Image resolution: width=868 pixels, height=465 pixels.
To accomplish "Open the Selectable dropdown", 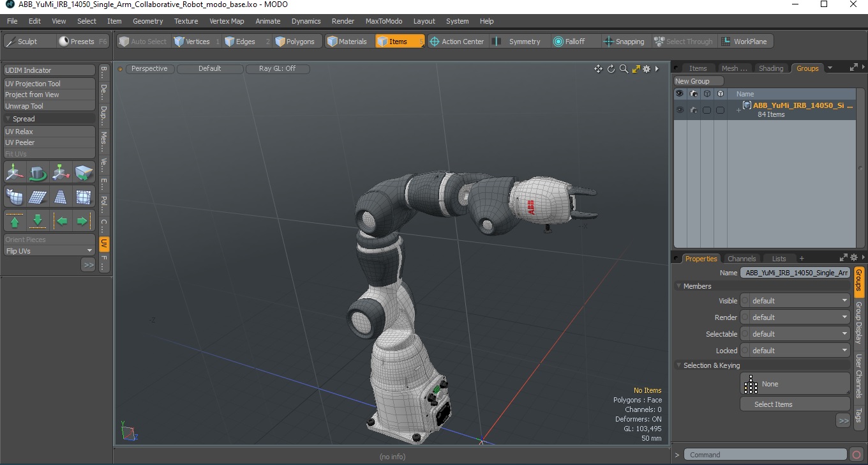I will click(795, 334).
